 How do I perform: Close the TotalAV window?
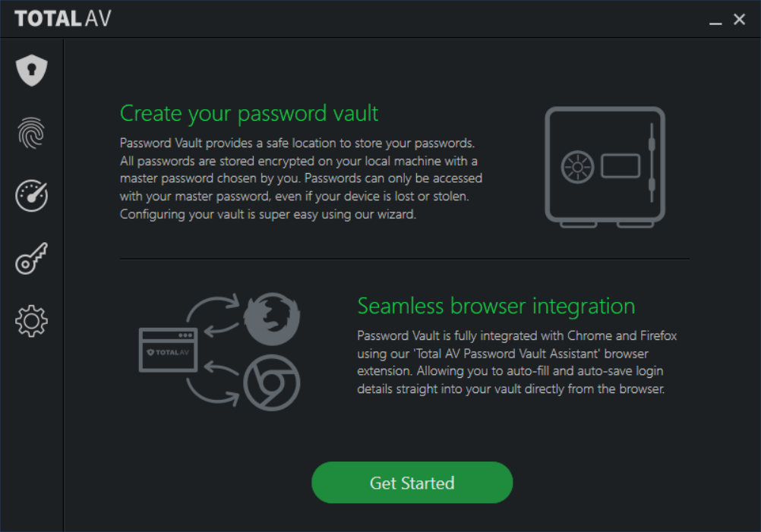[739, 19]
